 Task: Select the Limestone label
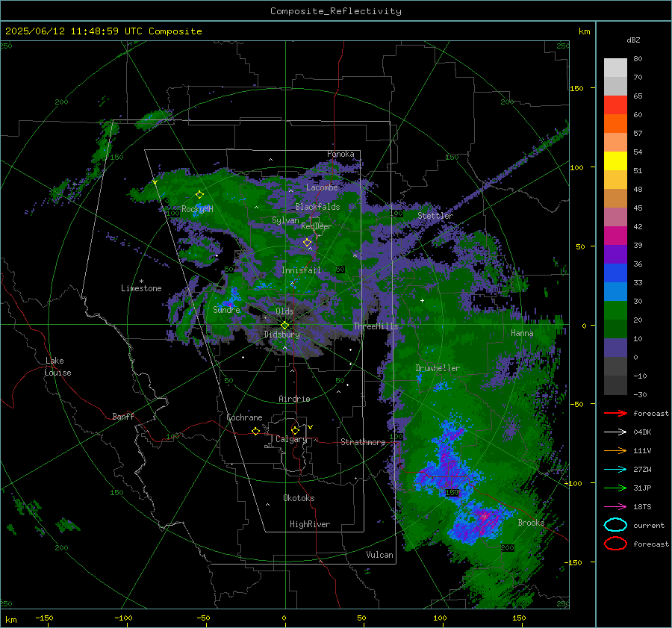pos(141,288)
